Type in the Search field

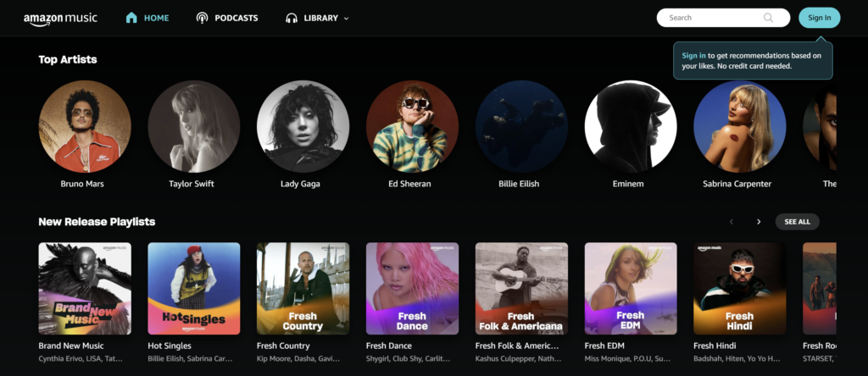(712, 18)
